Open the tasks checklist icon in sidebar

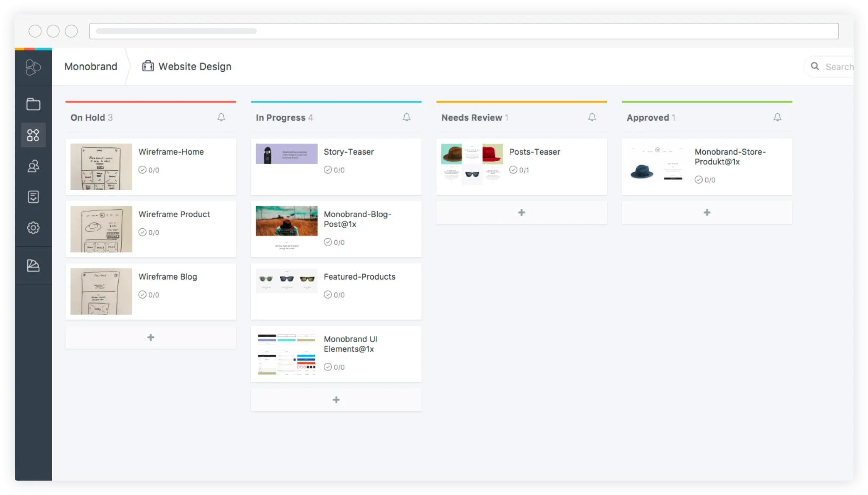(33, 197)
